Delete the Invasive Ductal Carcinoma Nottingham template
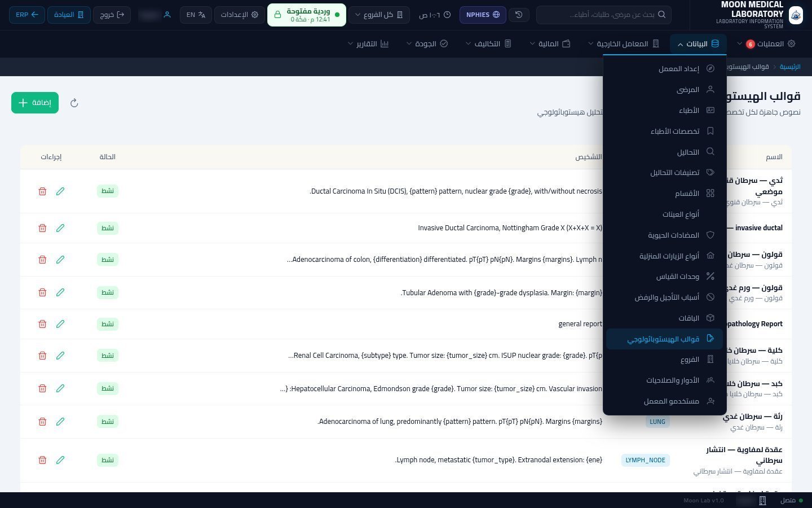The image size is (812, 508). click(x=42, y=228)
